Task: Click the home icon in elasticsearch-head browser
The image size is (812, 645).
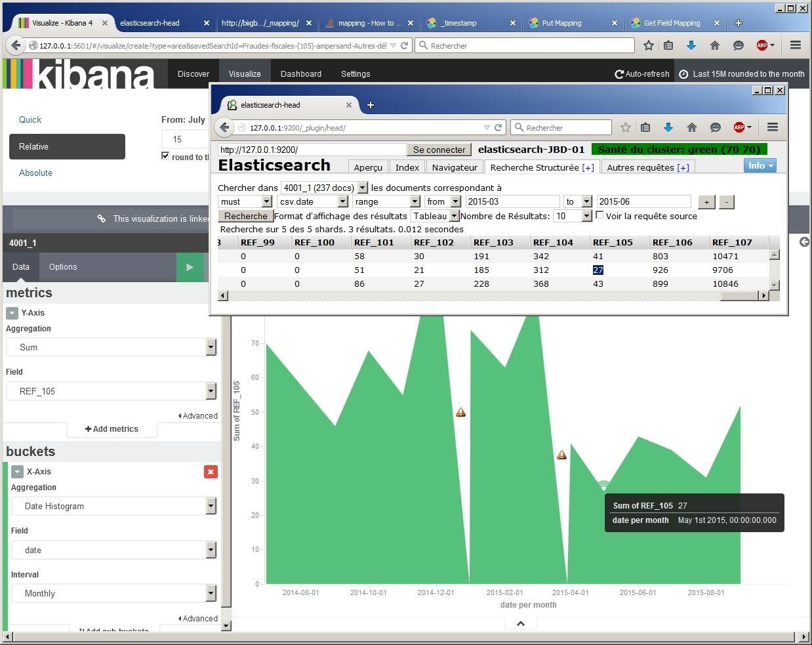Action: [x=691, y=127]
